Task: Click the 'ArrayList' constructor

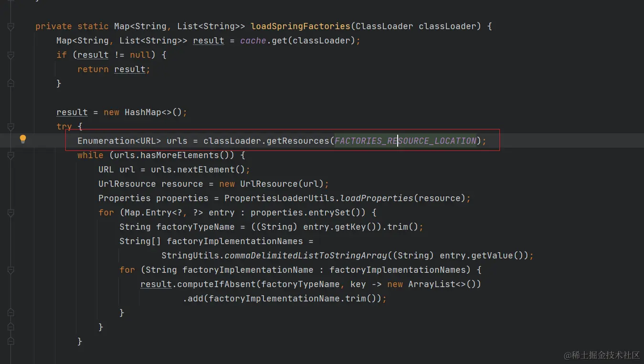Action: (432, 284)
